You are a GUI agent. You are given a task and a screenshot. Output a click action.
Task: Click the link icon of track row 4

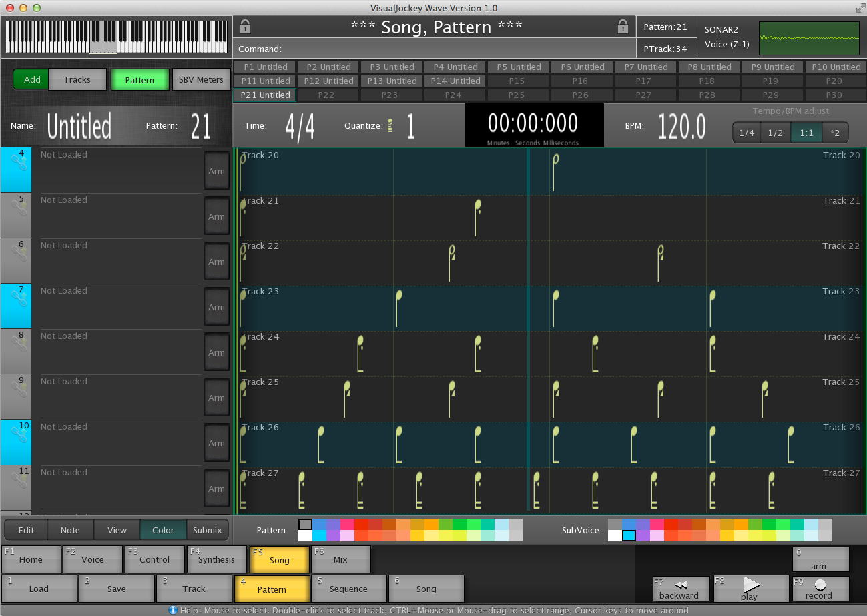(19, 162)
